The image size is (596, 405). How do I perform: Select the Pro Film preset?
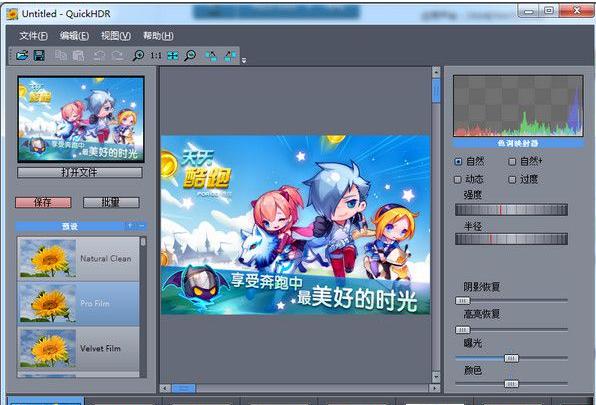(78, 304)
